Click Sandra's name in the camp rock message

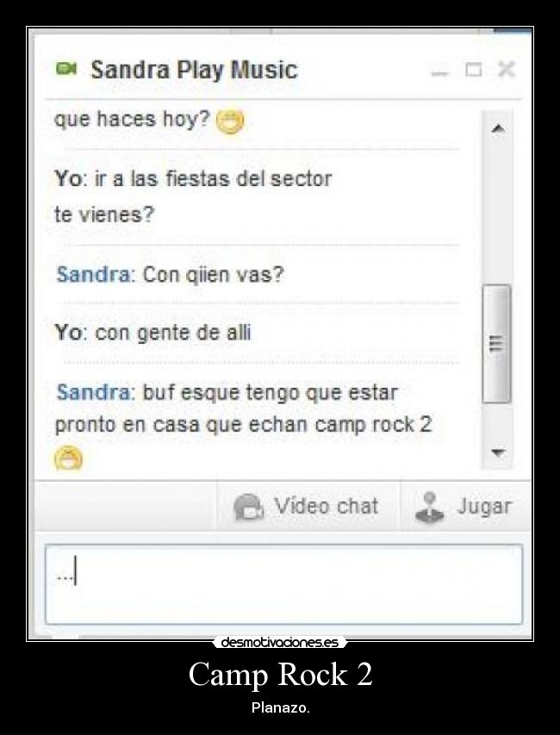[x=93, y=392]
